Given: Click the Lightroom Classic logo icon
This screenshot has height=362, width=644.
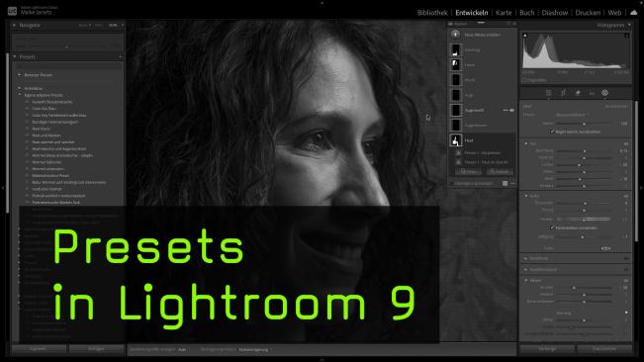Looking at the screenshot, I should [x=12, y=11].
